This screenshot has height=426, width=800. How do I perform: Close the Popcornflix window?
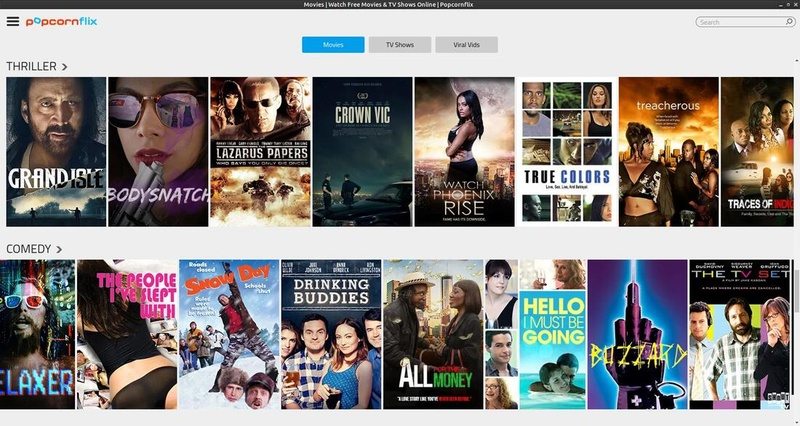coord(795,4)
